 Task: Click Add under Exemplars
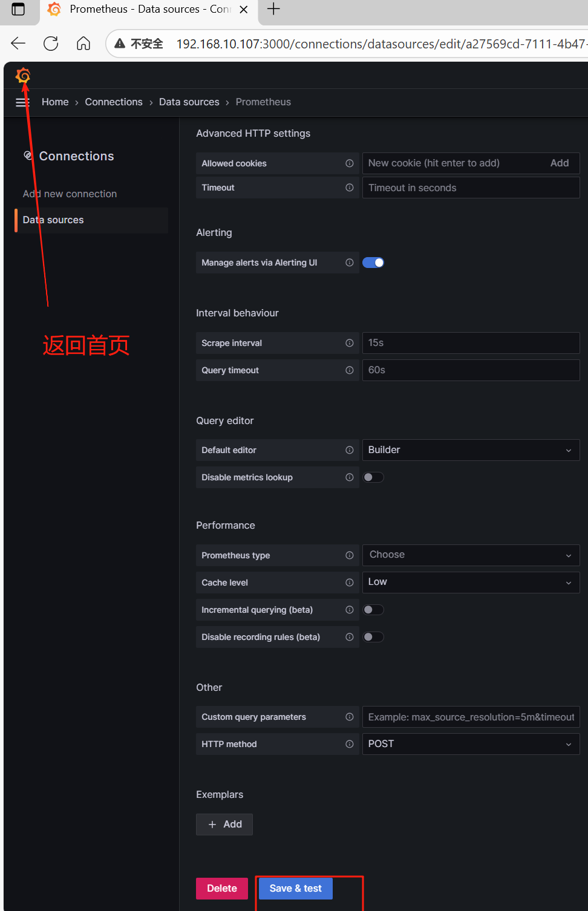224,824
